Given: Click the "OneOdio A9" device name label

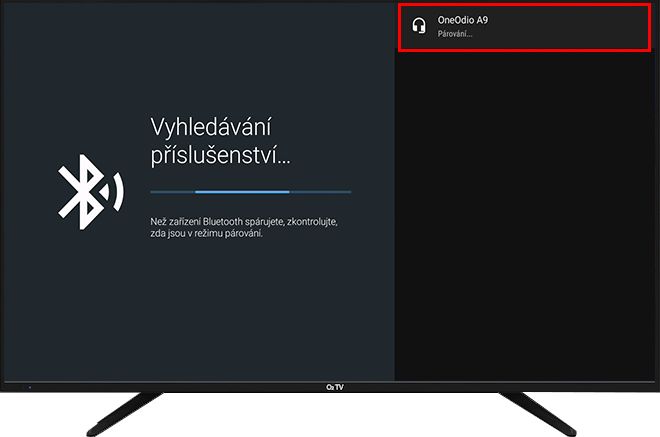Looking at the screenshot, I should point(463,19).
